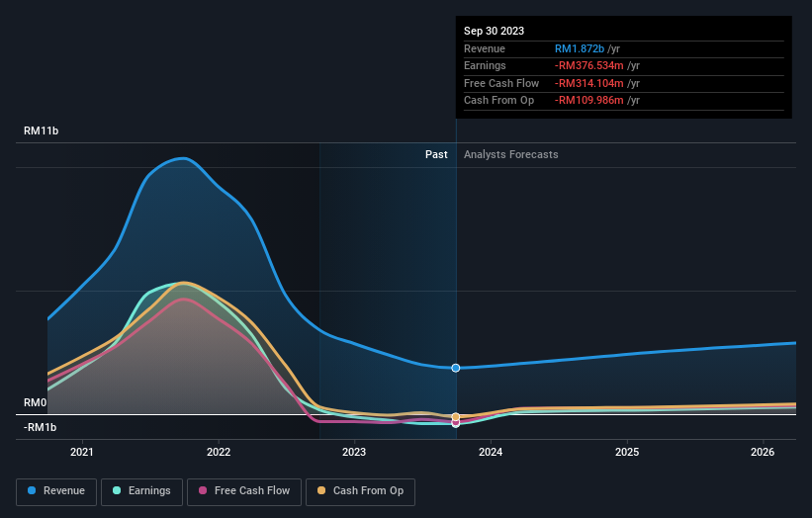
Task: Click the -RM314.104m free cash flow value
Action: coord(589,83)
